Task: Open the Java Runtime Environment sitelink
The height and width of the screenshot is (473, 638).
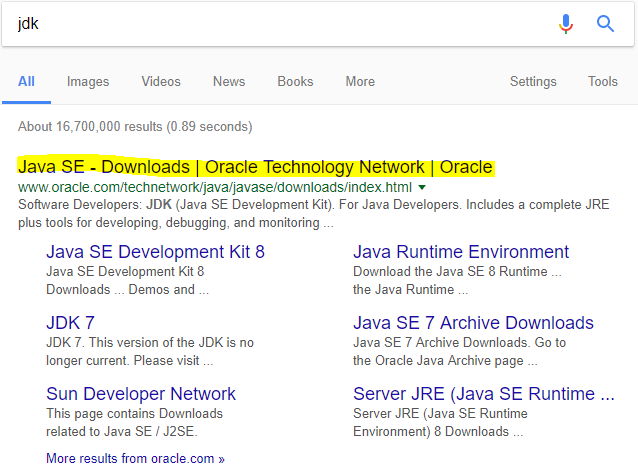Action: coord(461,252)
